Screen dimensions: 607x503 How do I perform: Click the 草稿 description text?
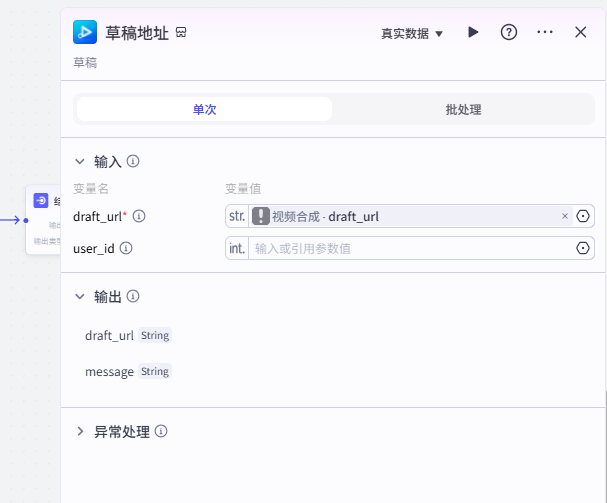click(x=85, y=62)
